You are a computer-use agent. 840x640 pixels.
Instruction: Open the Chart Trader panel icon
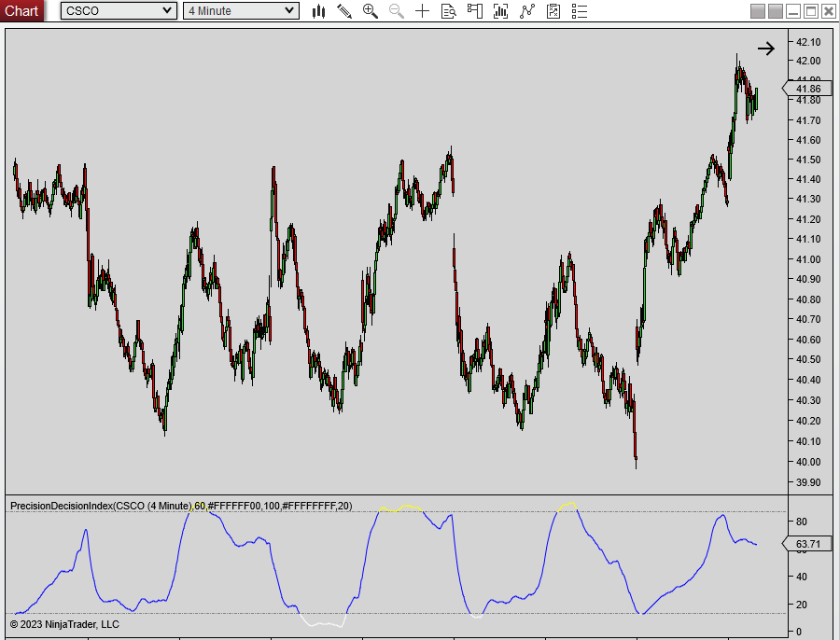(x=474, y=11)
